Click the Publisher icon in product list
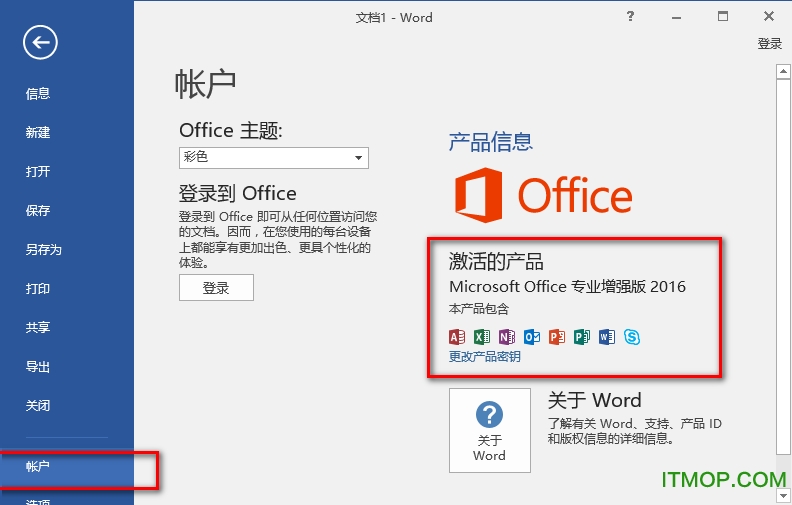The image size is (792, 505). click(x=582, y=337)
